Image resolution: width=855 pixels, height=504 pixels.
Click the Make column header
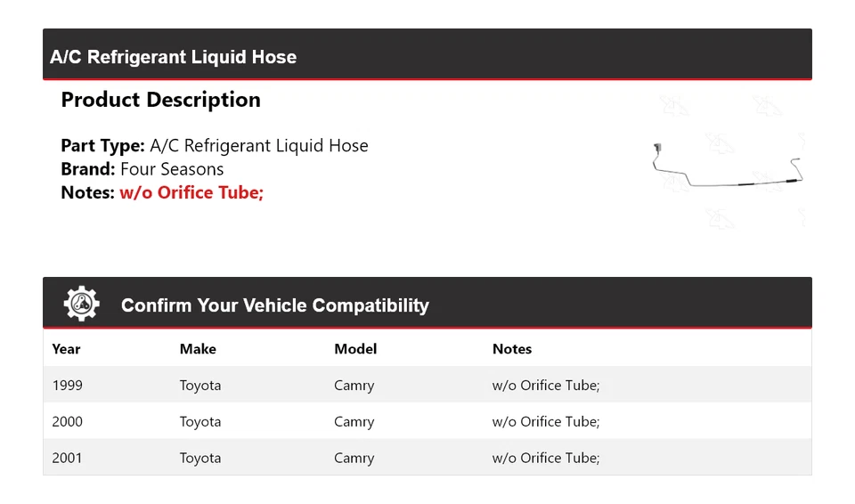198,349
